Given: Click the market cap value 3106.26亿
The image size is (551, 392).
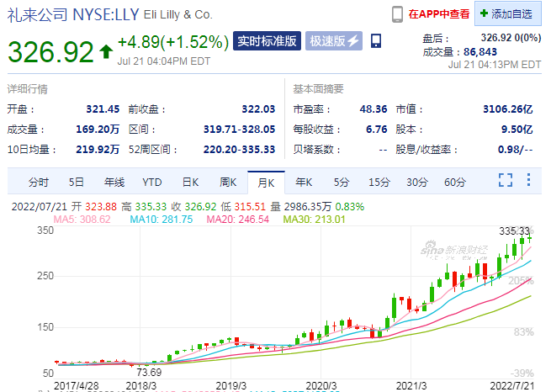Looking at the screenshot, I should [508, 109].
